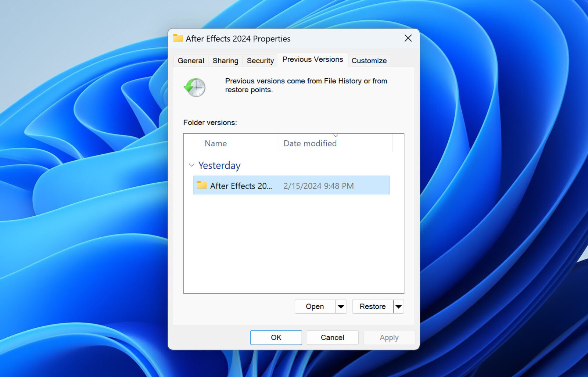The image size is (588, 377).
Task: Switch to the Security tab
Action: [260, 60]
